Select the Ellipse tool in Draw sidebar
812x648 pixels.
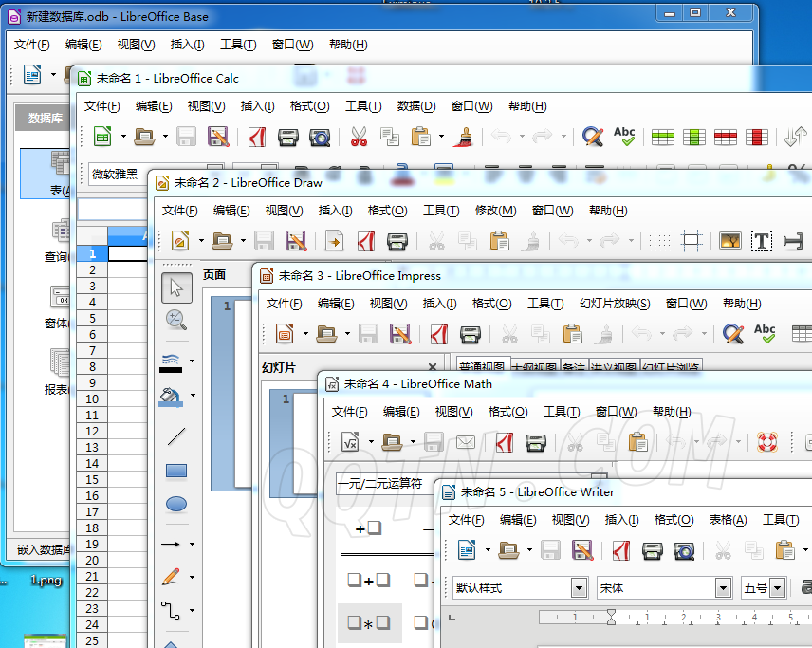175,504
